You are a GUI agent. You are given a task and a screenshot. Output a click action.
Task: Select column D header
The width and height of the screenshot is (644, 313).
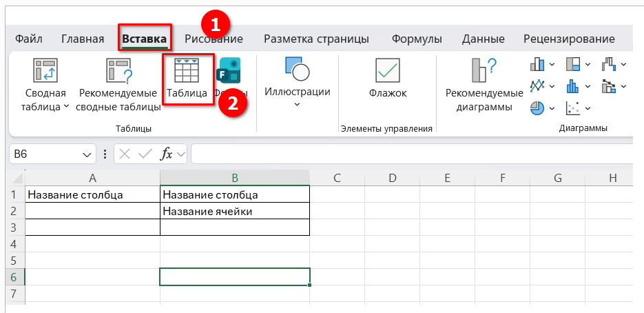coord(392,178)
